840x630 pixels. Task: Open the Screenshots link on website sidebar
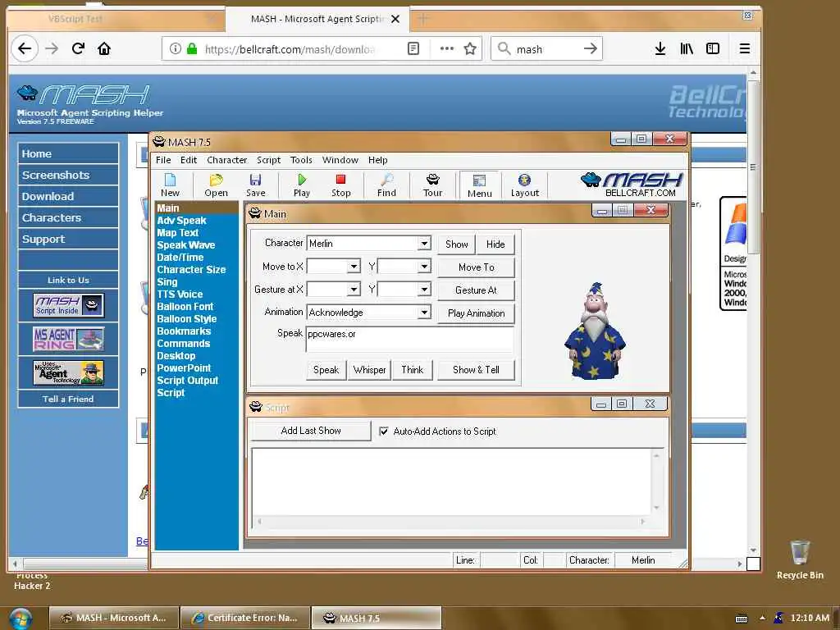coord(68,175)
